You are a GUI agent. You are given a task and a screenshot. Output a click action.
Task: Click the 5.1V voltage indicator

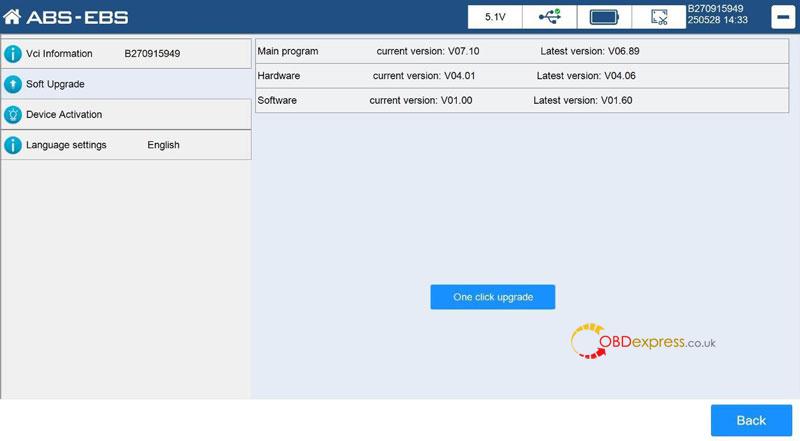[495, 17]
